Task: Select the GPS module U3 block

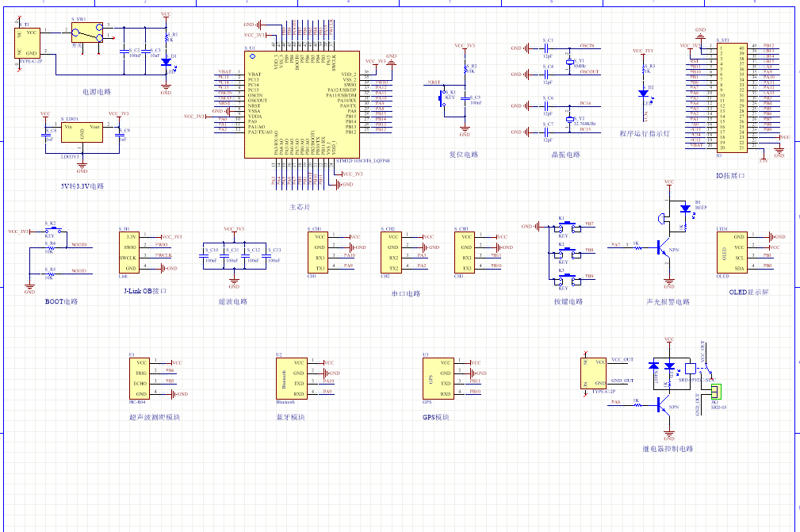Action: tap(434, 377)
